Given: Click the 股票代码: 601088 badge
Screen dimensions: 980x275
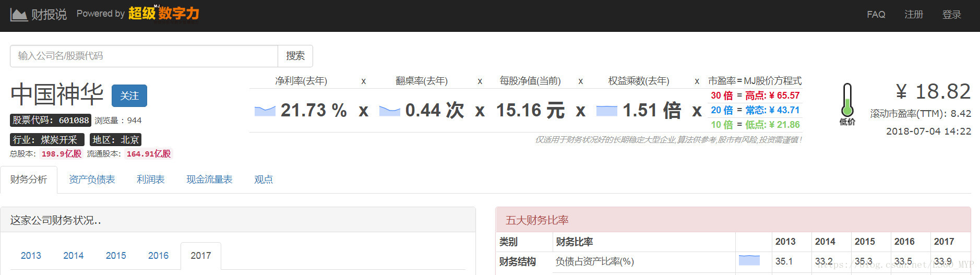Looking at the screenshot, I should tap(51, 120).
